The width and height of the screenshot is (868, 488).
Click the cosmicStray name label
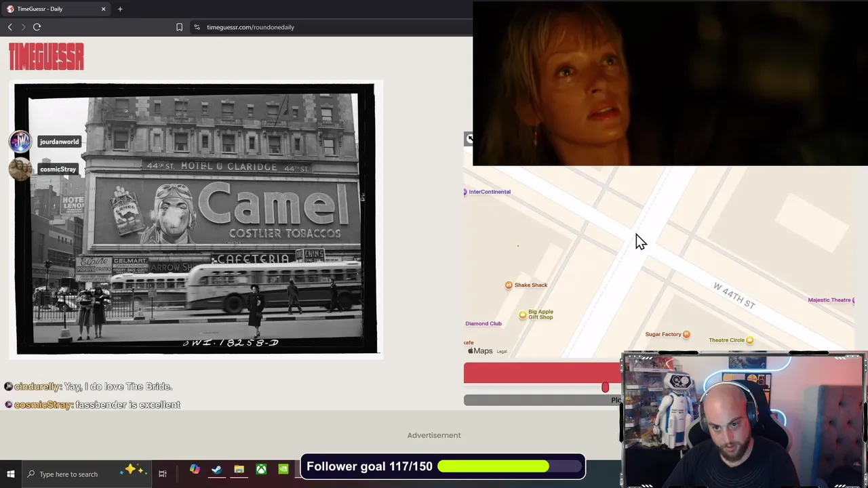click(x=58, y=169)
